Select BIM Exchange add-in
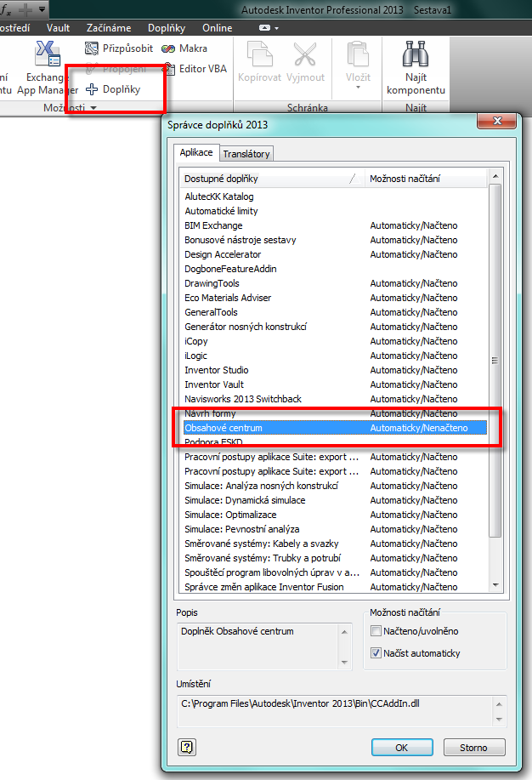532x780 pixels. point(334,225)
